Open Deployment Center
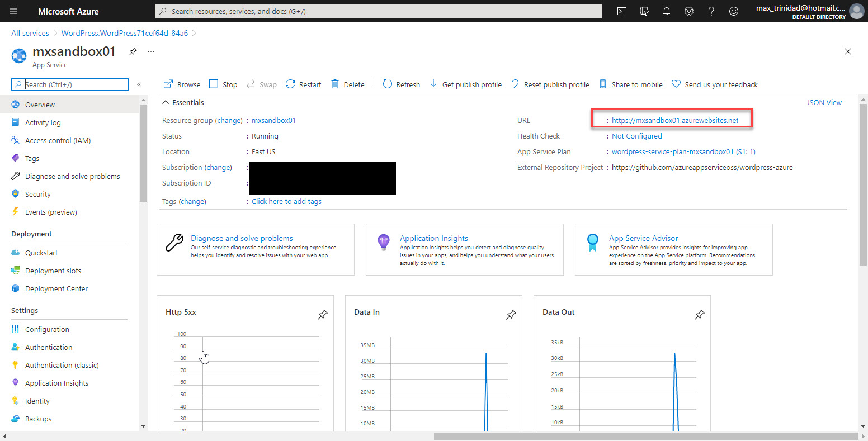Image resolution: width=868 pixels, height=441 pixels. click(x=69, y=288)
